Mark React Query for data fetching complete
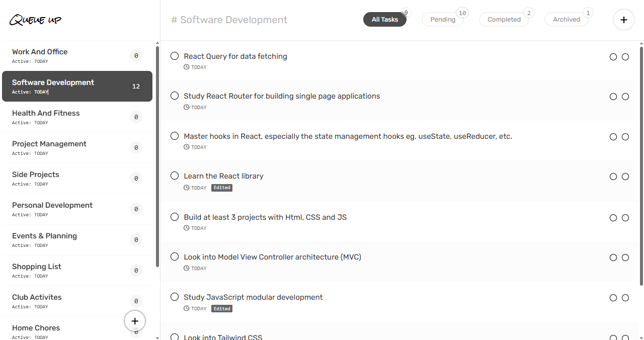 [x=175, y=56]
